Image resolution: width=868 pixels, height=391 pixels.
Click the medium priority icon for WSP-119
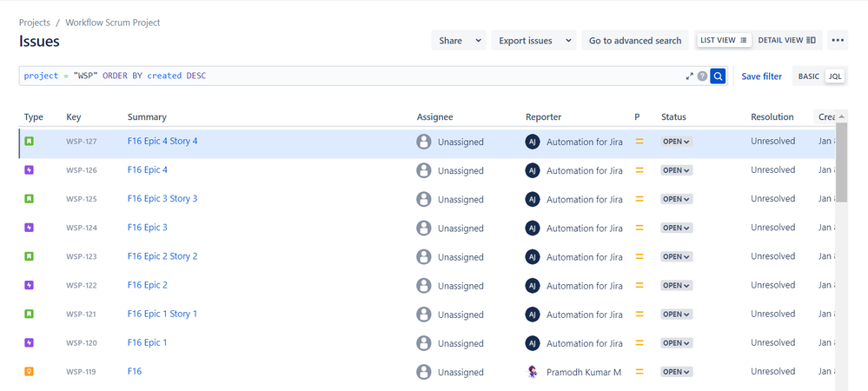point(639,372)
